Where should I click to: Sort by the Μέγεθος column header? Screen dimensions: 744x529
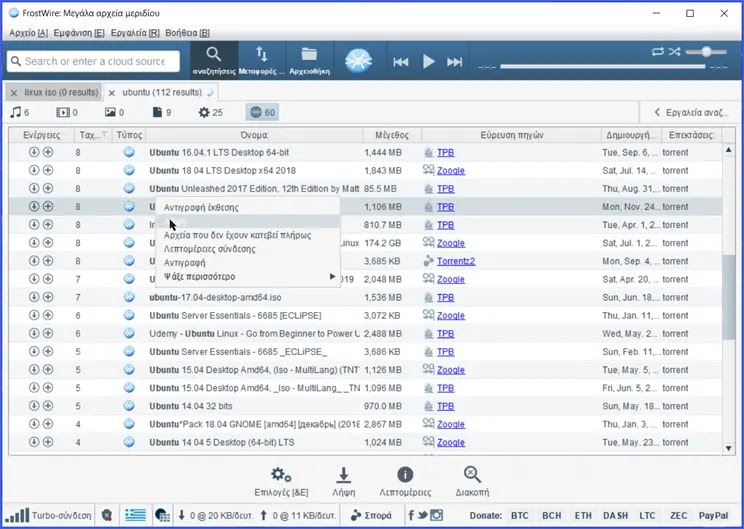(392, 135)
